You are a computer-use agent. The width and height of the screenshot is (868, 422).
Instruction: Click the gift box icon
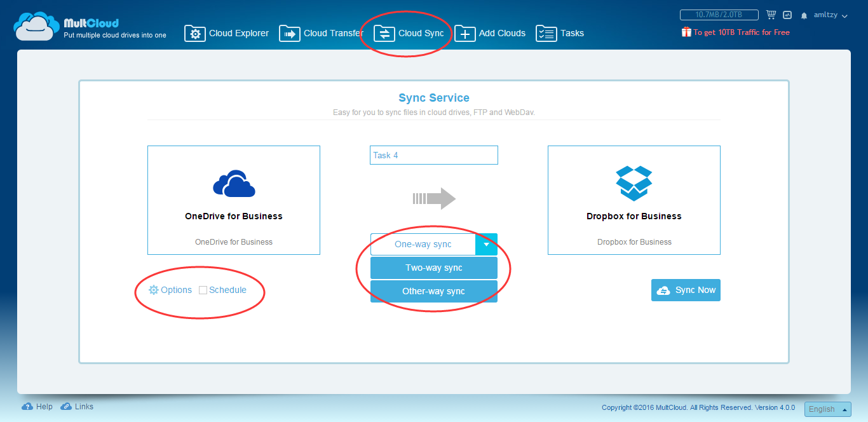(x=686, y=32)
